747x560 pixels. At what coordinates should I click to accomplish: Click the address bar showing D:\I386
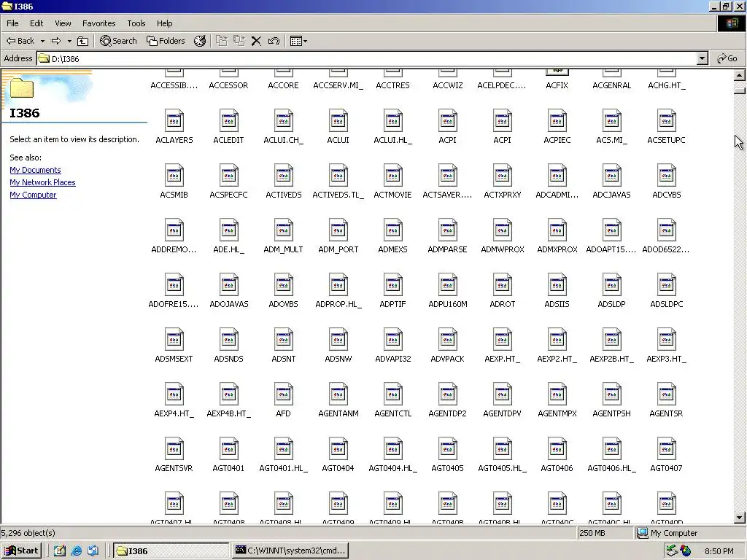click(367, 58)
